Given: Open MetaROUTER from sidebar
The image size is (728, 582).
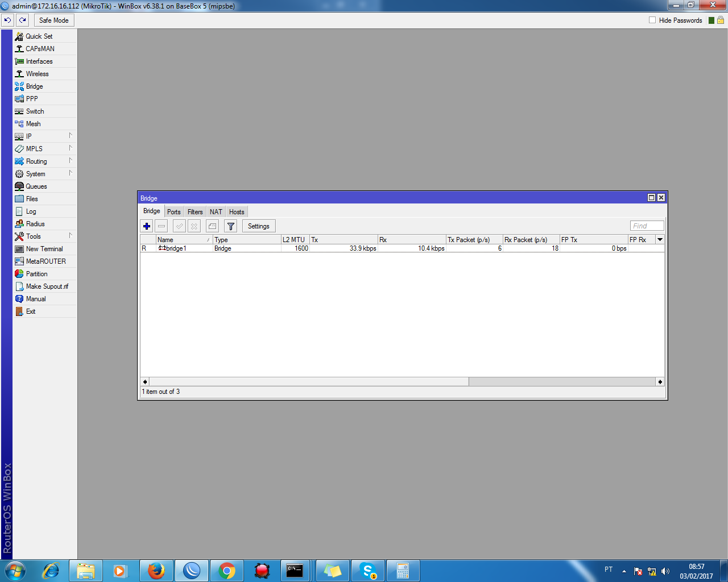Looking at the screenshot, I should (x=45, y=261).
